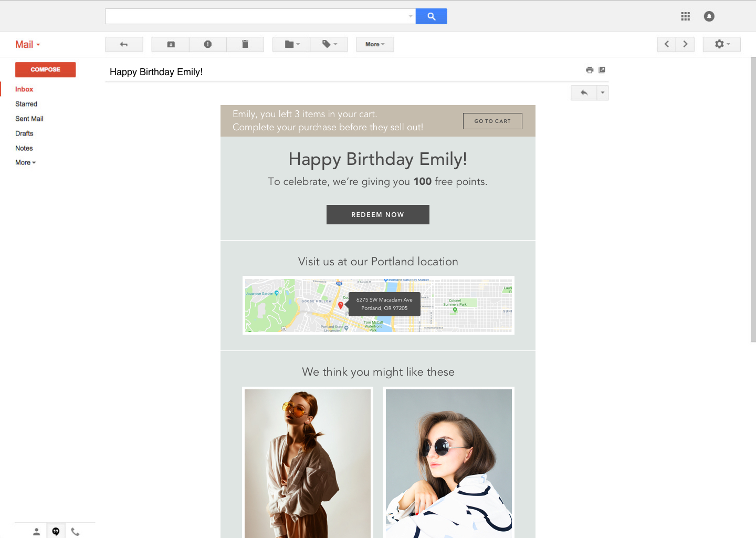Reply to the Happy Birthday email
Screen dimensions: 756x538
click(x=584, y=93)
